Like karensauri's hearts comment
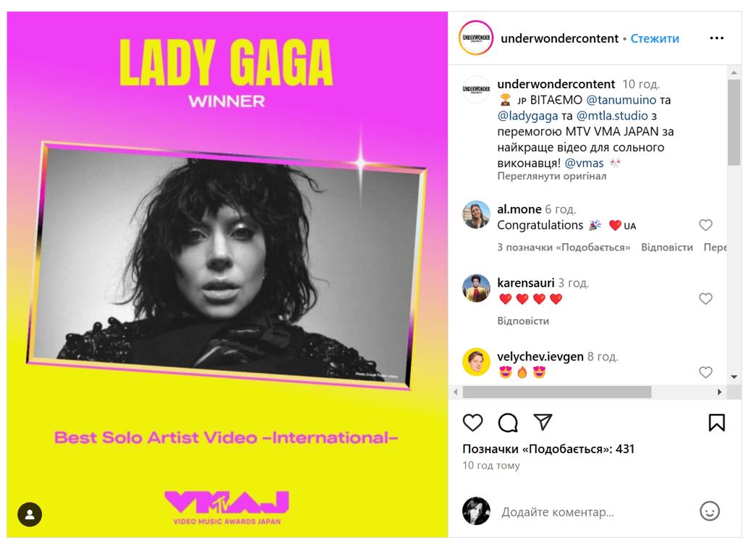Screen dimensions: 756x556 [x=705, y=299]
